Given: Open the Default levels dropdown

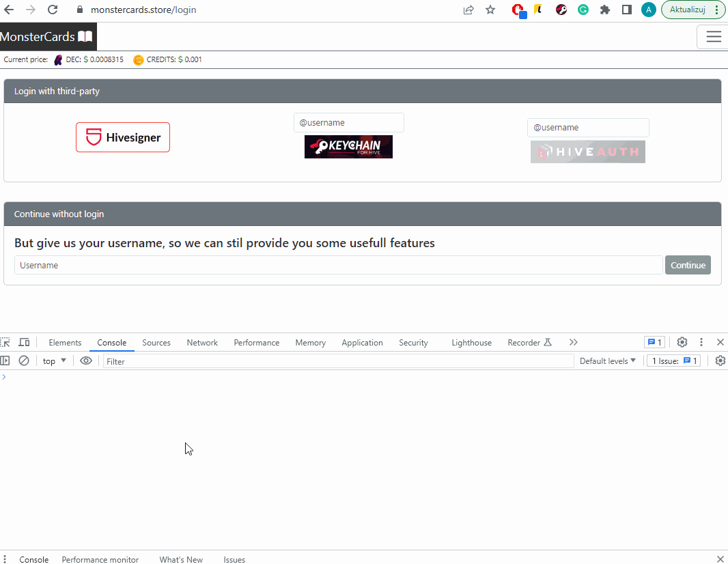Looking at the screenshot, I should [607, 361].
